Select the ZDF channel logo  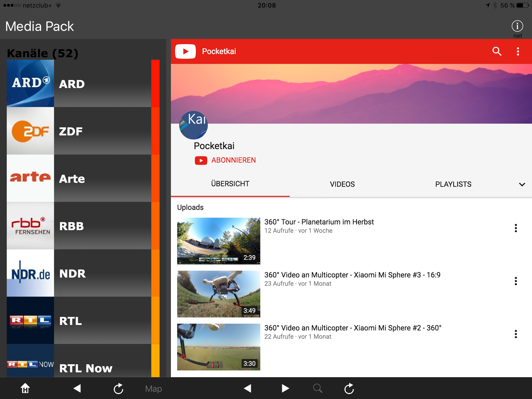(30, 131)
